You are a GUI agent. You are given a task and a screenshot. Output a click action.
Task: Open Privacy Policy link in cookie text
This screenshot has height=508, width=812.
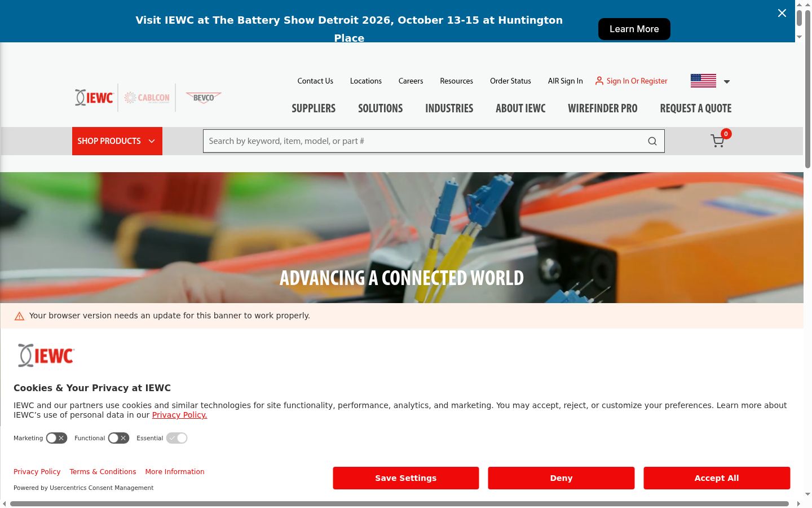179,415
